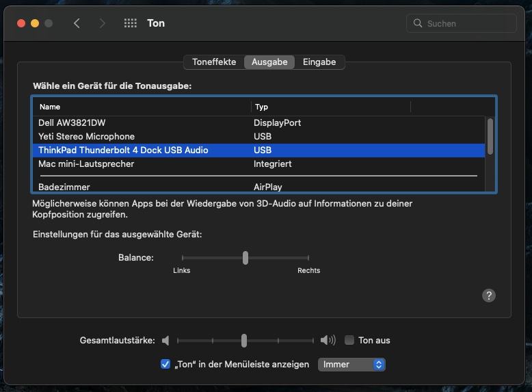Click the Balance slider knob

[x=245, y=258]
